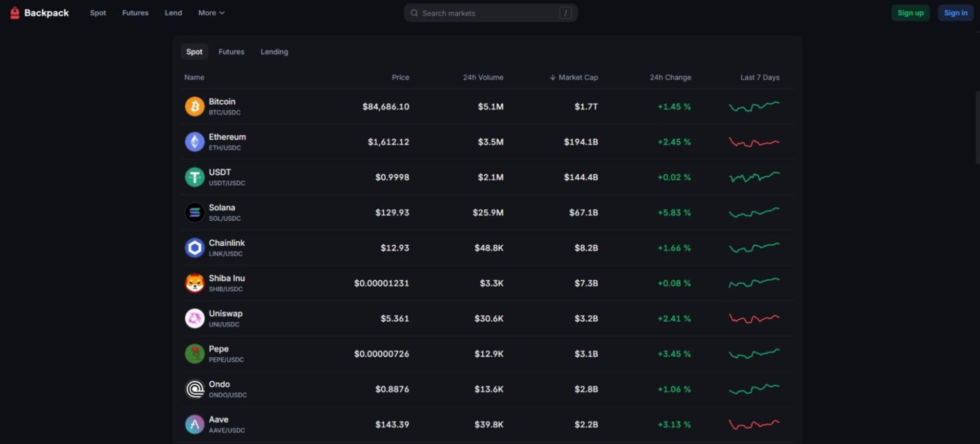The image size is (980, 444).
Task: Click the Solana coin icon
Action: (194, 213)
